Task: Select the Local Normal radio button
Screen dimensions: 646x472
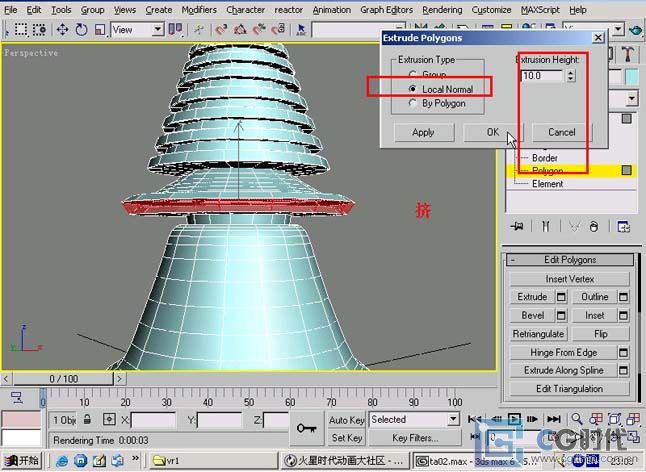Action: click(412, 89)
